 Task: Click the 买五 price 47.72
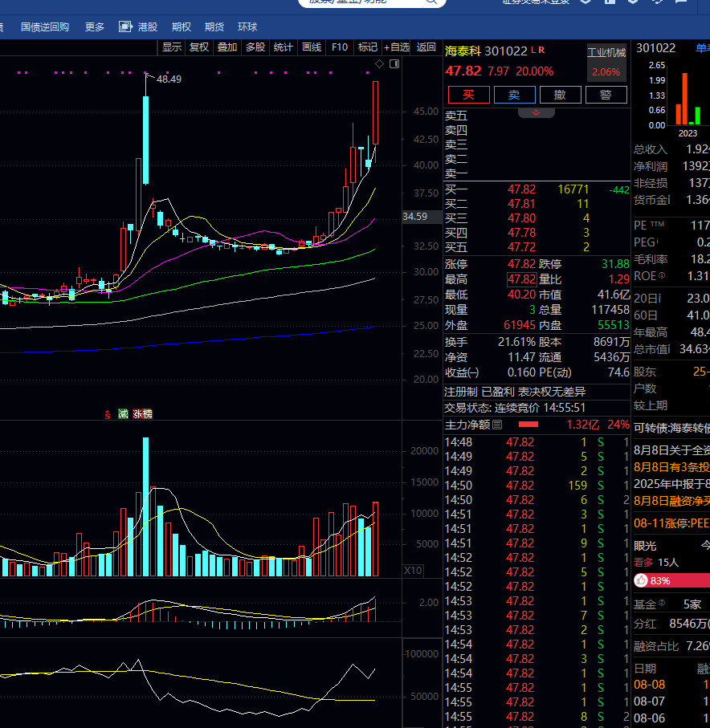click(521, 247)
